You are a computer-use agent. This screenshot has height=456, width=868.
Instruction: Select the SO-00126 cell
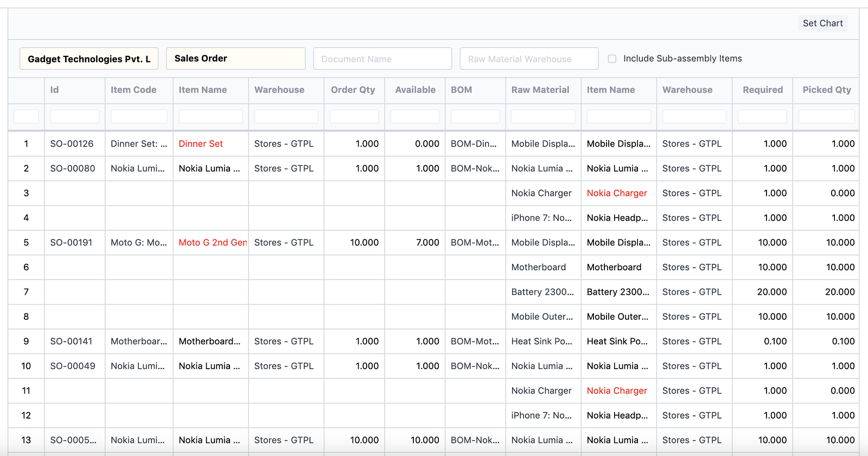pos(72,144)
